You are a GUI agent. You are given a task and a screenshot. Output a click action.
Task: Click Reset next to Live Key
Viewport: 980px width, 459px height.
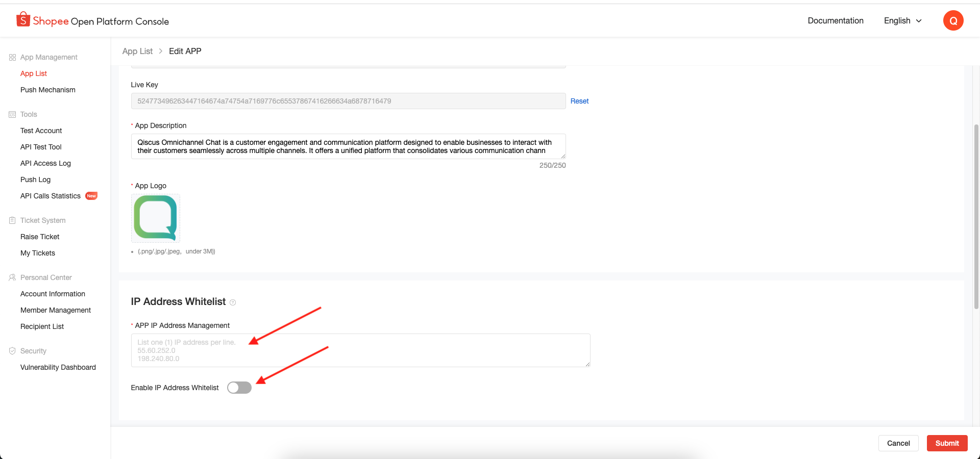tap(579, 101)
